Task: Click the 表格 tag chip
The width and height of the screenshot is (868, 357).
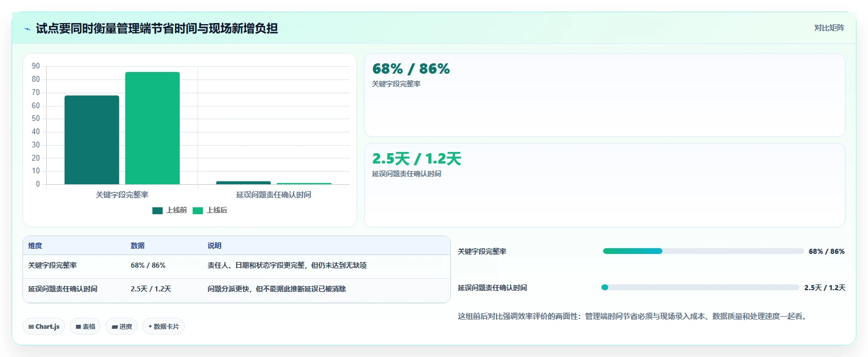Action: [x=85, y=326]
